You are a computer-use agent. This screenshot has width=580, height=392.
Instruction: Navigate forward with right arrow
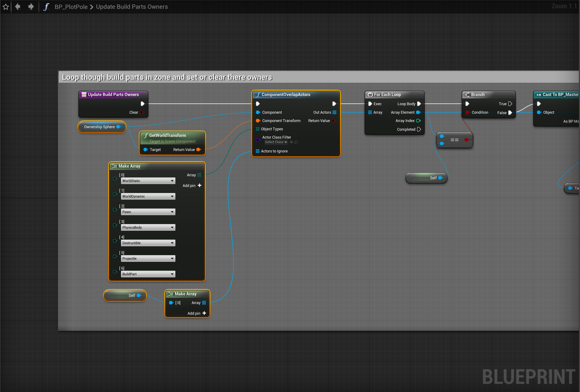point(31,6)
